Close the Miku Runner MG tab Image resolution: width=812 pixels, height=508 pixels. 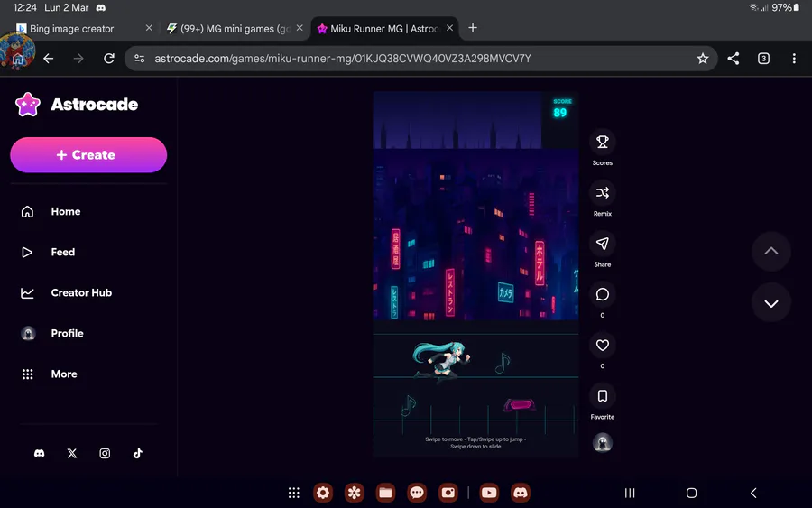pyautogui.click(x=449, y=28)
